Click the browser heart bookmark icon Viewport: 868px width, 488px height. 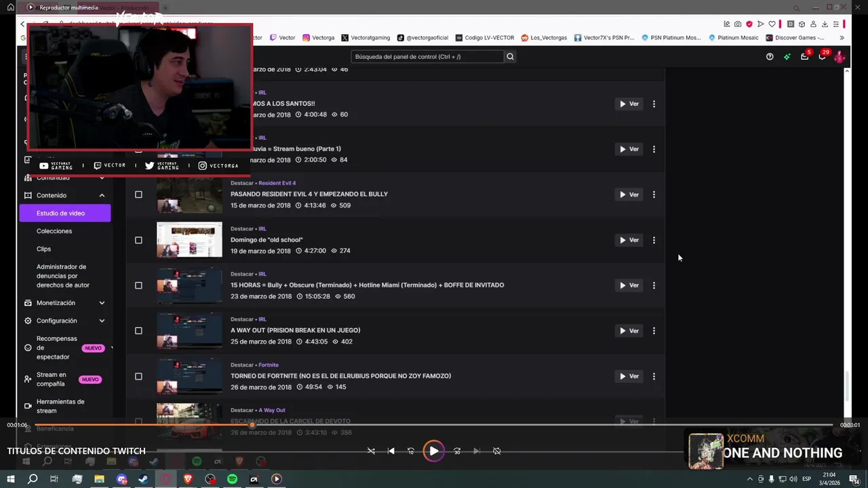tap(772, 24)
